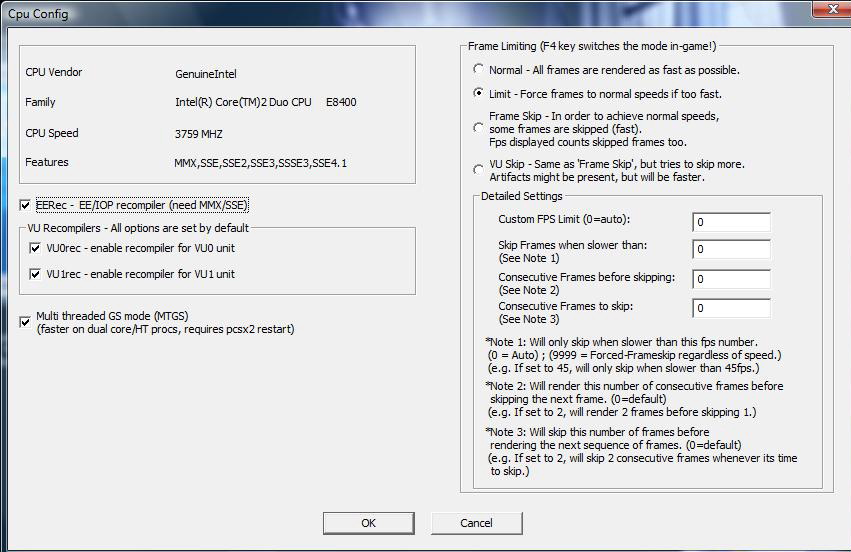Disable VU0rec recompiler for VU0 unit

pyautogui.click(x=35, y=248)
